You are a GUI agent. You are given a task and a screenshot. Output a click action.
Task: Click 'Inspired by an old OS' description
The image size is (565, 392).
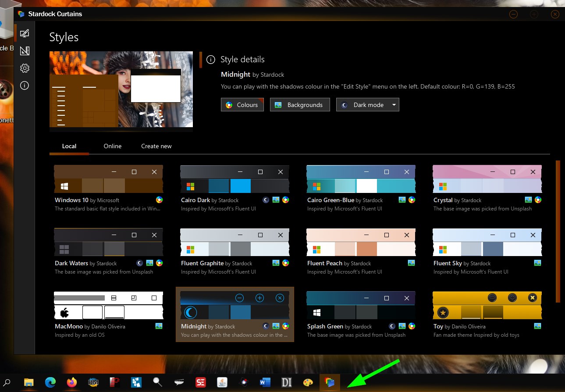(x=80, y=335)
